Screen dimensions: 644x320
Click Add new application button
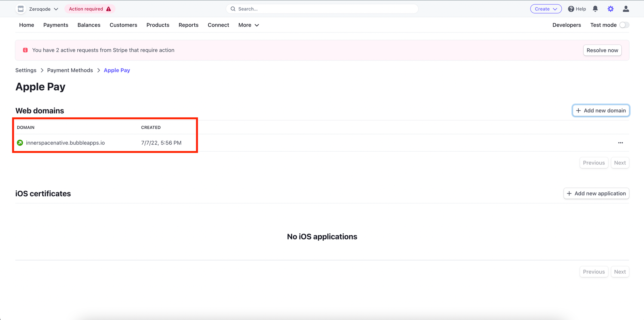pos(596,194)
